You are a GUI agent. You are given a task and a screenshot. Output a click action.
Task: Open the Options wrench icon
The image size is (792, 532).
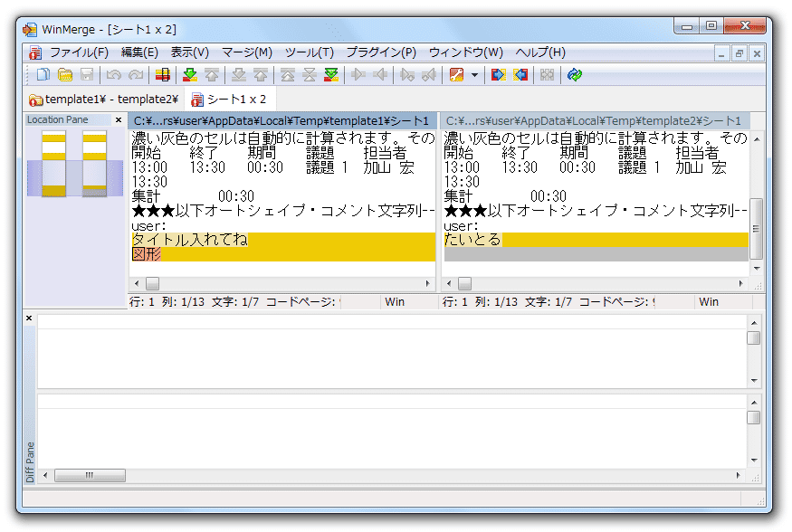click(456, 75)
